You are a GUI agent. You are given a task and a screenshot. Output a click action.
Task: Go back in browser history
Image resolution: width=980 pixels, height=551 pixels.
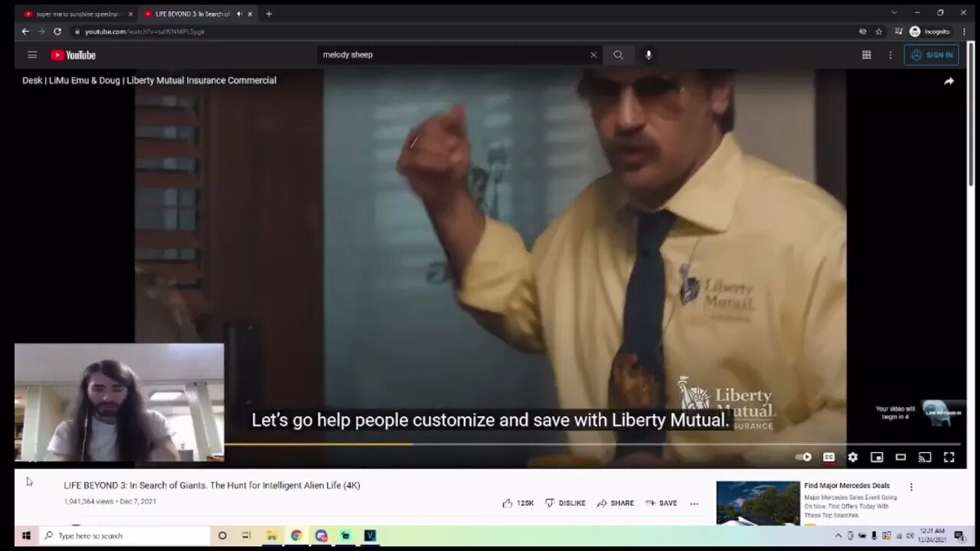click(x=24, y=31)
